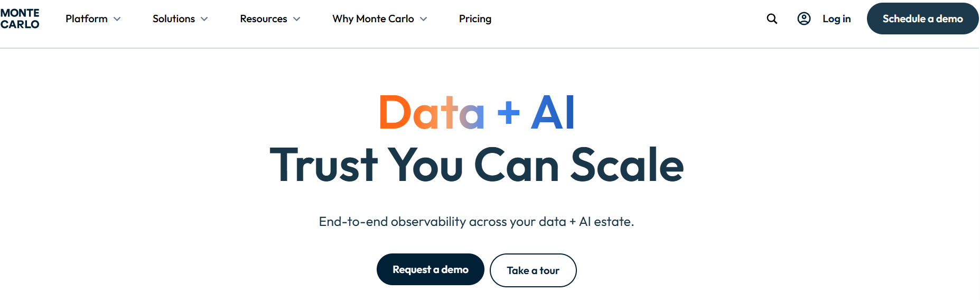Open the search magnifier icon
Image resolution: width=980 pixels, height=300 pixels.
click(772, 19)
